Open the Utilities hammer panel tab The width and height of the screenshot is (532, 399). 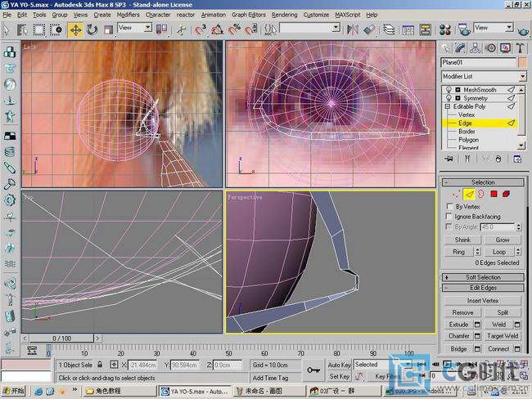pos(520,48)
